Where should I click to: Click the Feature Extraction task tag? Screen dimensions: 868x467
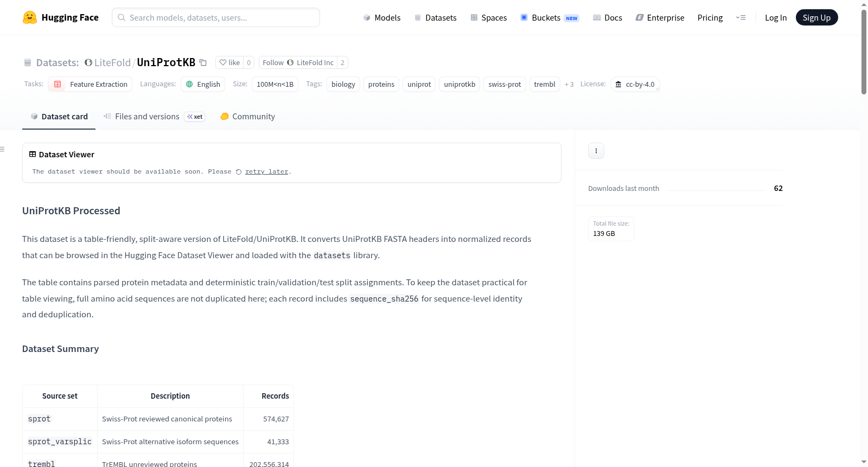(90, 84)
